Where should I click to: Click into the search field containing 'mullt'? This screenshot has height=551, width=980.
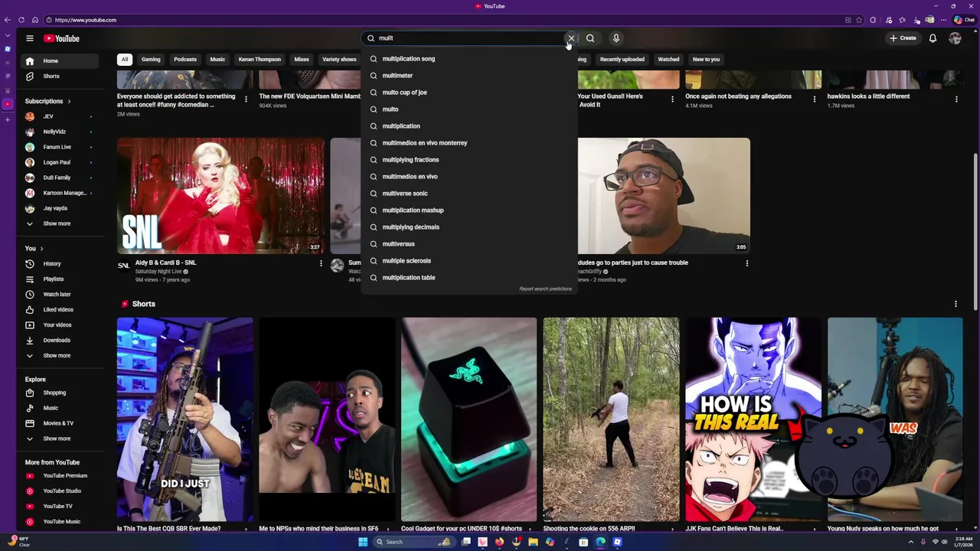pyautogui.click(x=467, y=38)
